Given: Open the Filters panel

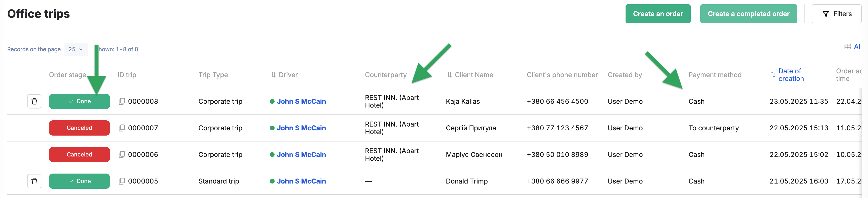Looking at the screenshot, I should click(x=836, y=14).
